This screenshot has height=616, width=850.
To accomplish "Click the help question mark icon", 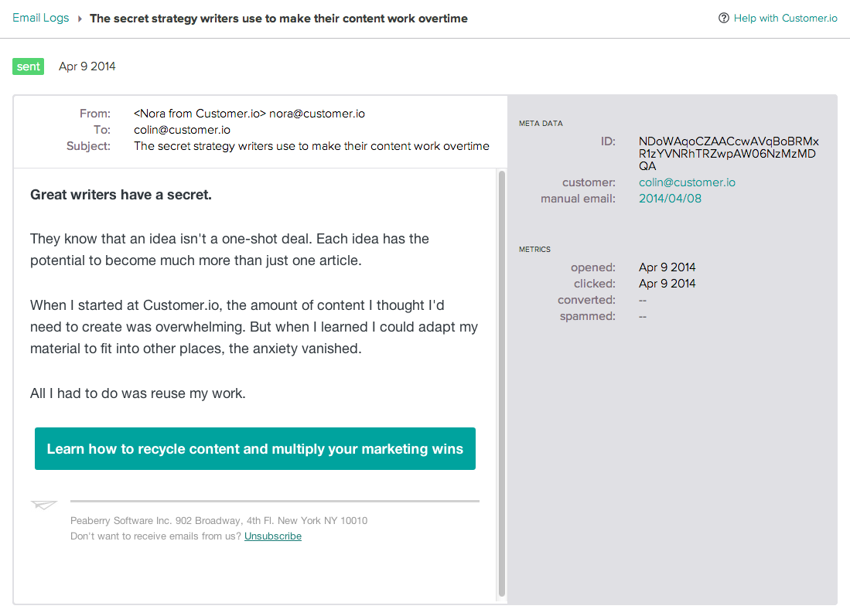I will point(723,18).
